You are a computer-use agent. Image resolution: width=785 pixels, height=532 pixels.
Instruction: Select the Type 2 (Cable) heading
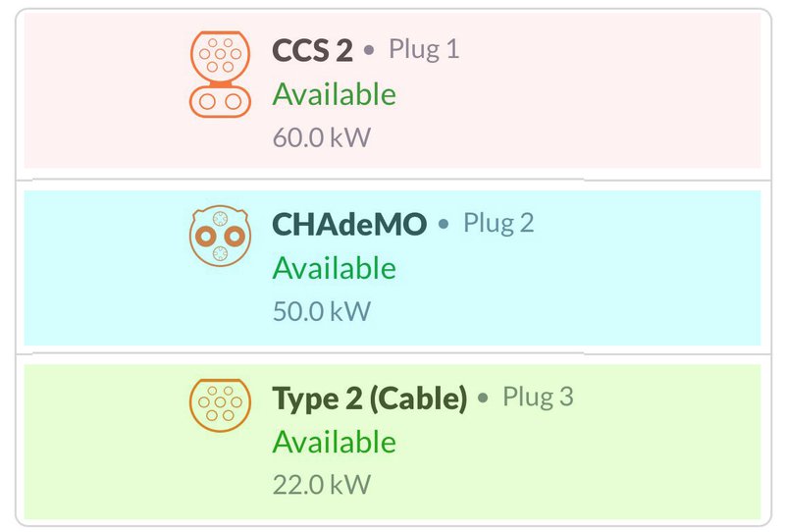click(370, 399)
